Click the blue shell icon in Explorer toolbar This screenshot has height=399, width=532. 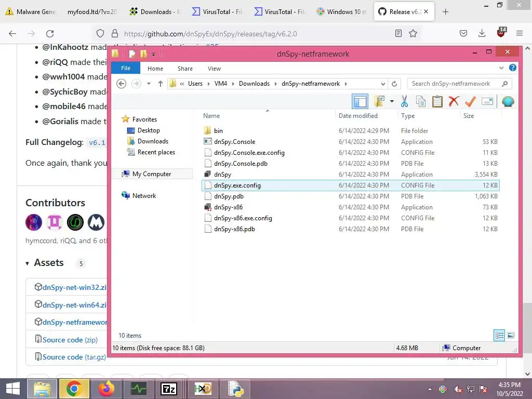[508, 101]
